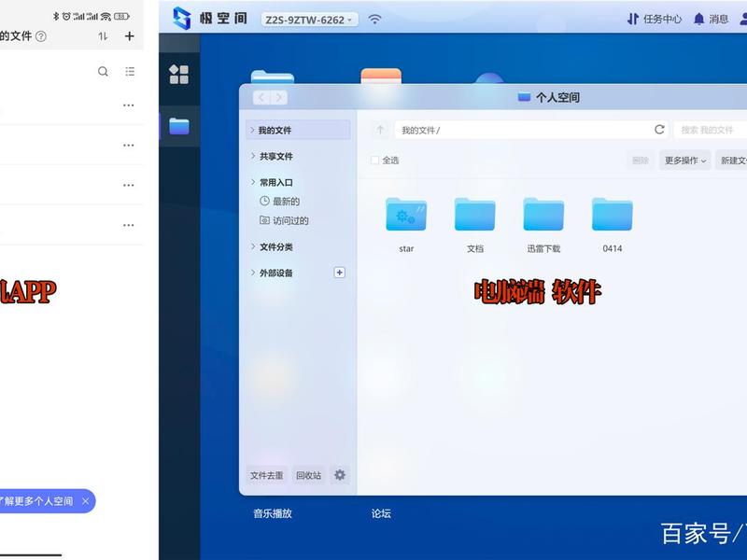Dismiss the 了解更多个人空间 banner
Viewport: 747px width, 560px height.
(x=85, y=501)
